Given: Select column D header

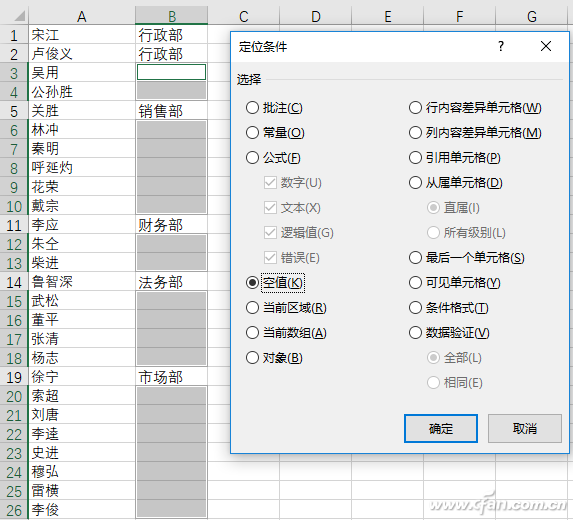Looking at the screenshot, I should 316,16.
